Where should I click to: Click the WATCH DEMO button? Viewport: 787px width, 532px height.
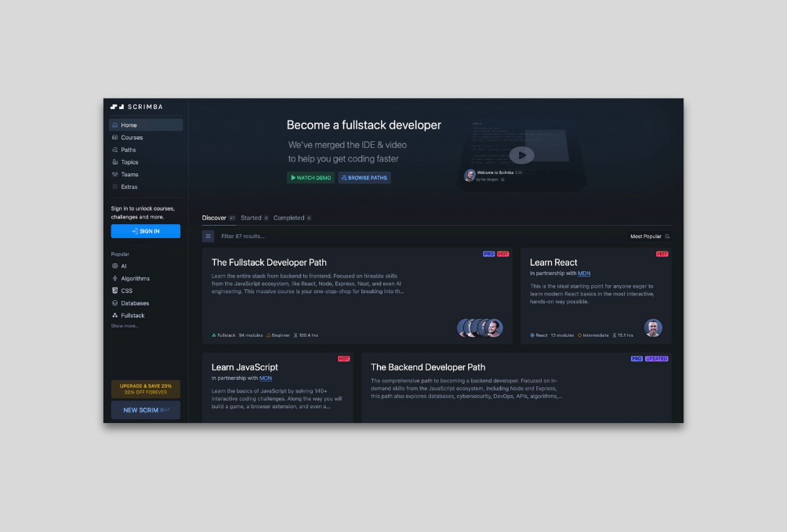310,178
